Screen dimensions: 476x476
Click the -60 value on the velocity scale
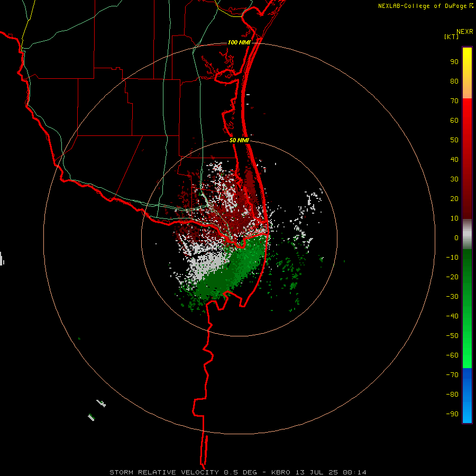pos(452,355)
